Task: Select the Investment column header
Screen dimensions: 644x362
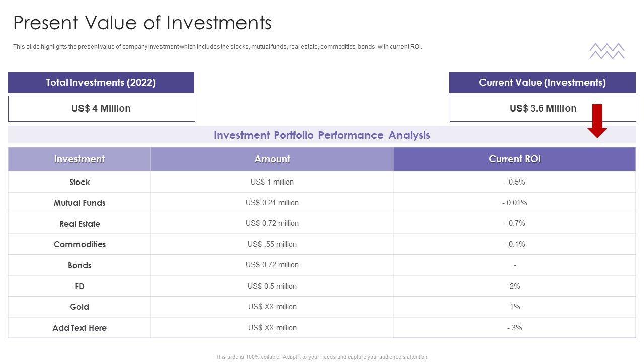Action: pyautogui.click(x=79, y=159)
